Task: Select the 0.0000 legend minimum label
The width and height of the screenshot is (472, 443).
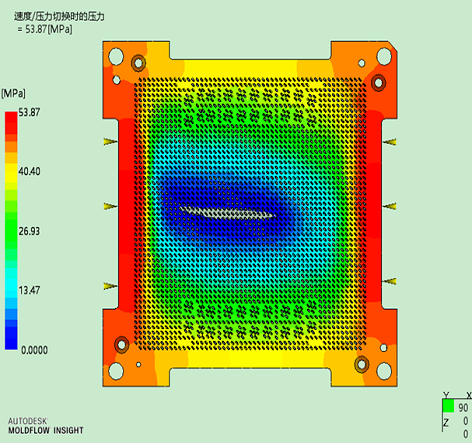Action: (x=34, y=350)
